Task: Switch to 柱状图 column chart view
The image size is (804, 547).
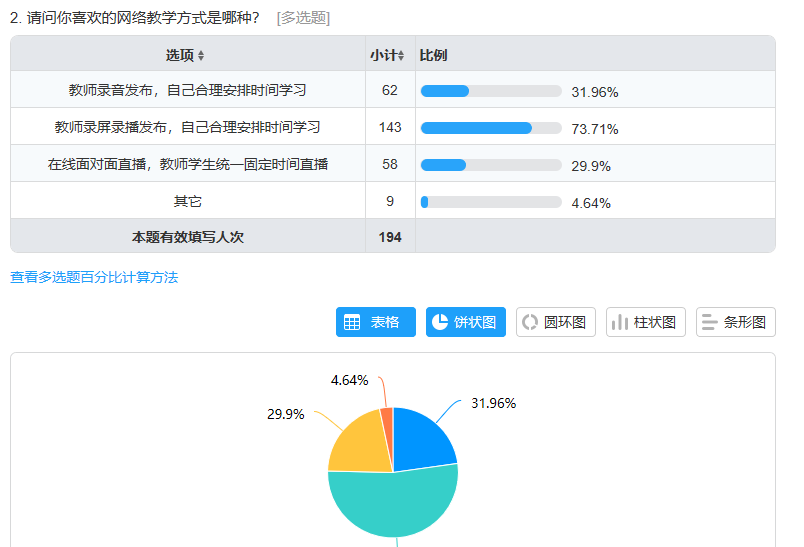Action: coord(646,322)
